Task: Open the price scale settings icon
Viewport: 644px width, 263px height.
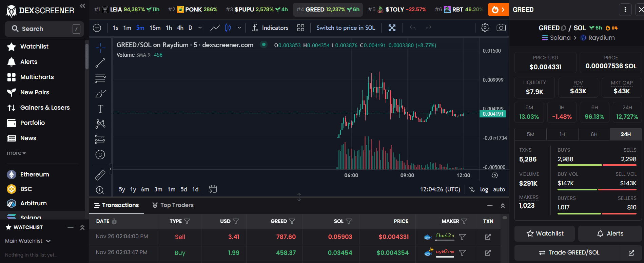Action: [x=495, y=175]
